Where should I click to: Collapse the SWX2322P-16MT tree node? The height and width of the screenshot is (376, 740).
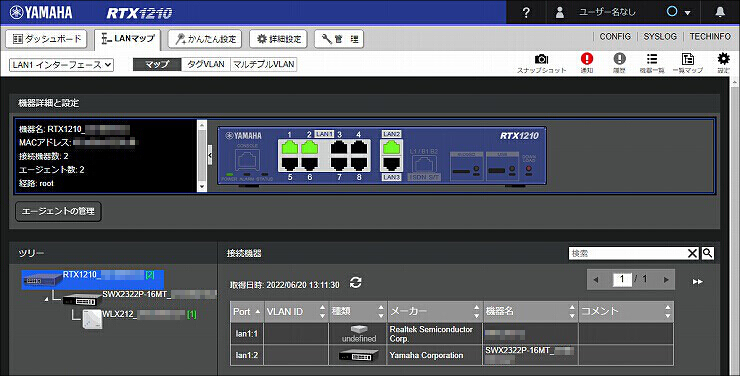pos(47,300)
